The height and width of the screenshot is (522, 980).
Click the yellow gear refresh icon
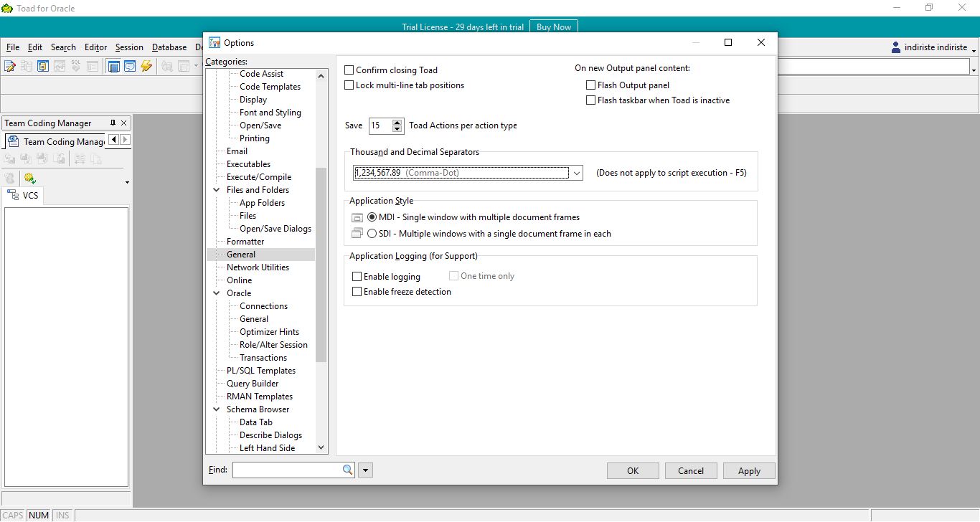click(29, 178)
